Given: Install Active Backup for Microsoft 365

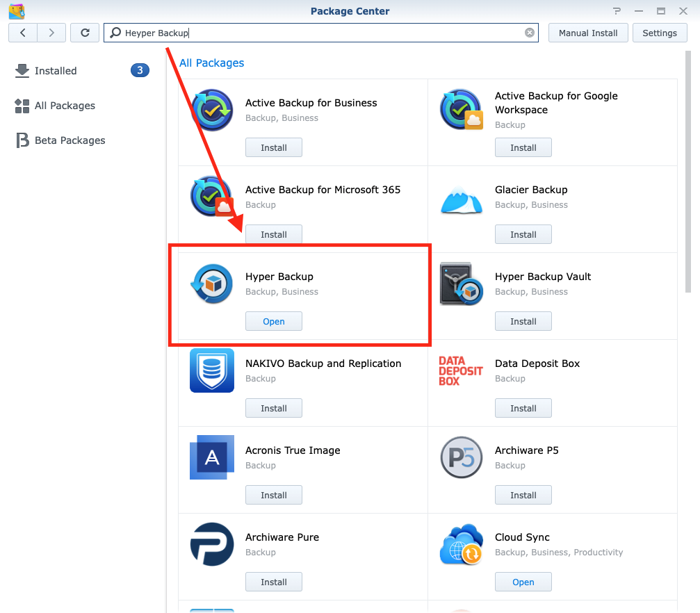Looking at the screenshot, I should [x=274, y=234].
